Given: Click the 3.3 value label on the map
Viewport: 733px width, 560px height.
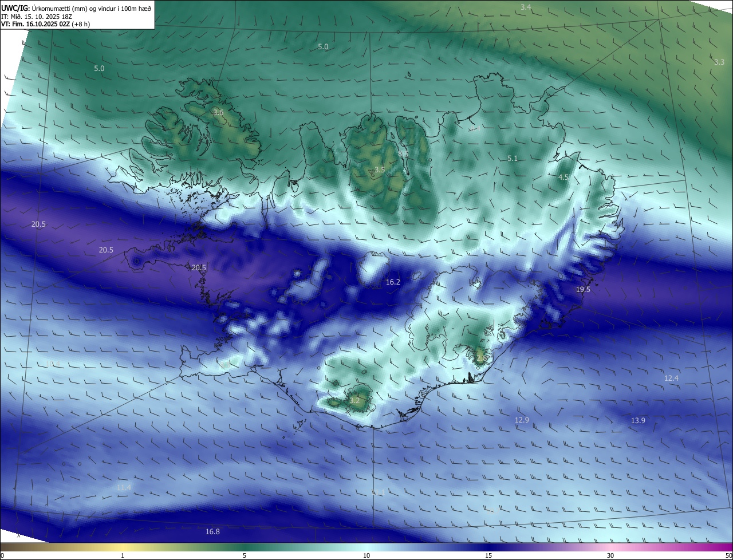Looking at the screenshot, I should (x=719, y=62).
